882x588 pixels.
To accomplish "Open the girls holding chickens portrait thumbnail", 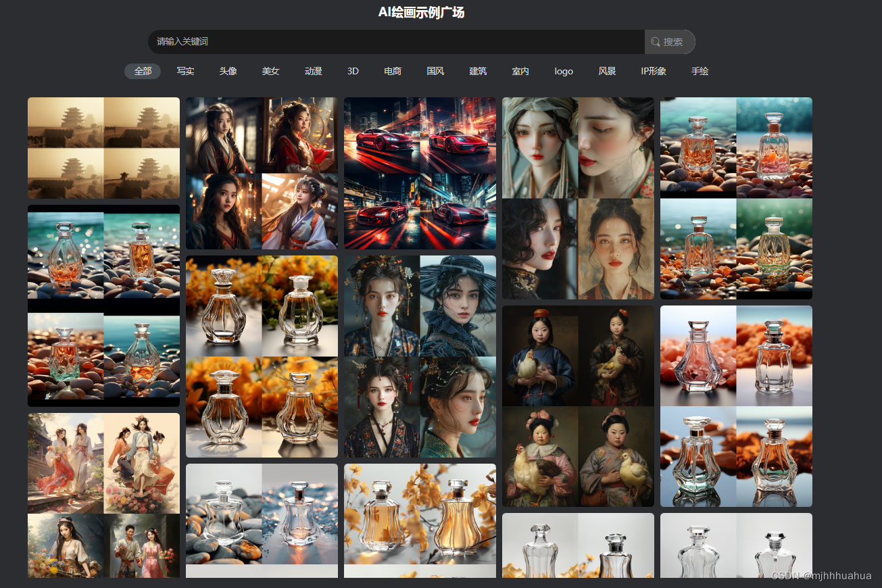I will [578, 406].
